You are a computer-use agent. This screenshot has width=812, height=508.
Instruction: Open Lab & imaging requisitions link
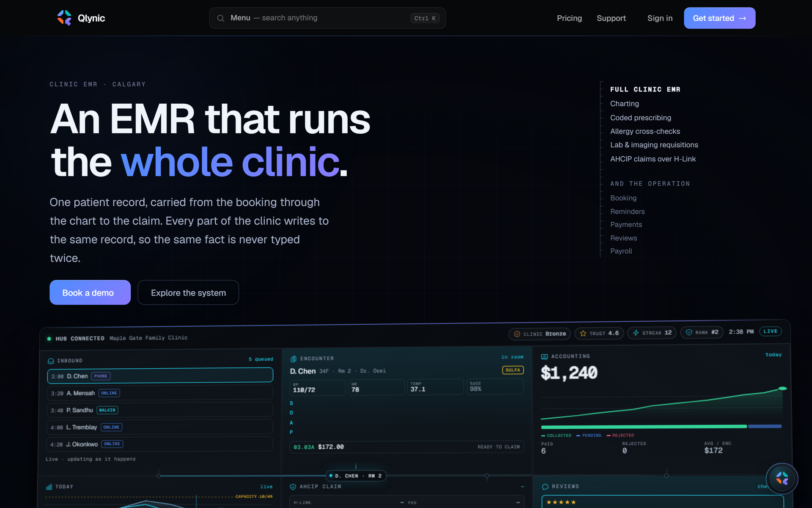(x=654, y=145)
